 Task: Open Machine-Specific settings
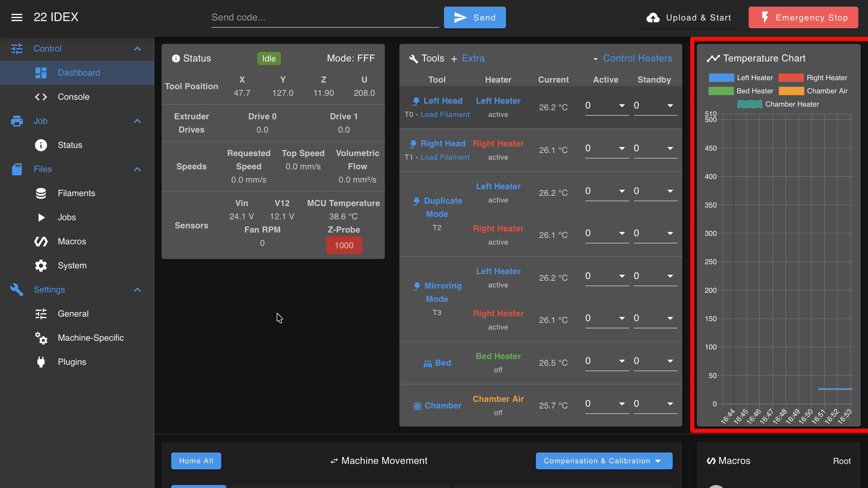pyautogui.click(x=77, y=338)
